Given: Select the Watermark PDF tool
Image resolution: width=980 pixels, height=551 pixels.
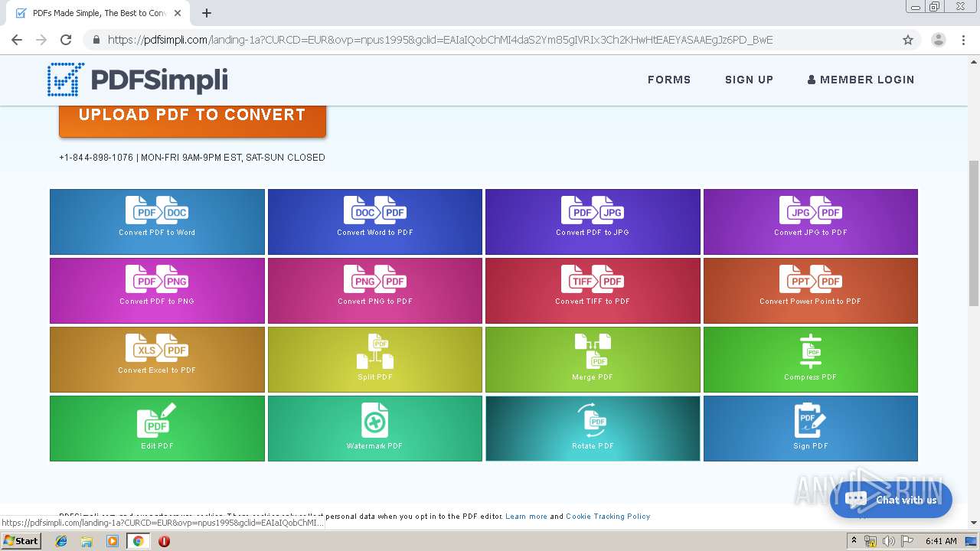Looking at the screenshot, I should [375, 429].
